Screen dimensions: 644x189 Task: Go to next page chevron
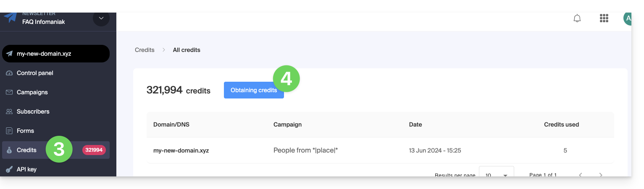pos(601,175)
